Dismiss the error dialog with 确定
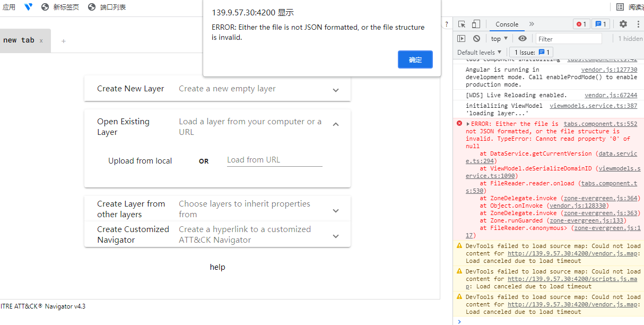This screenshot has width=644, height=325. [x=415, y=59]
